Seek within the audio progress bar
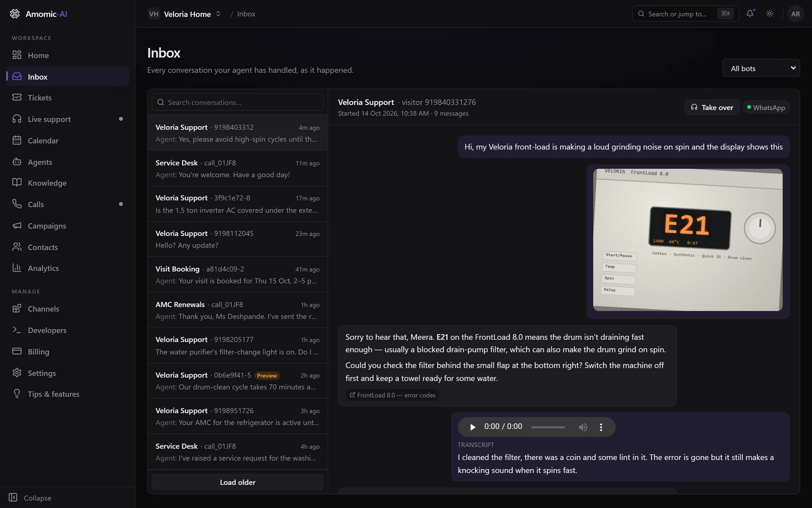This screenshot has height=508, width=812. tap(548, 427)
